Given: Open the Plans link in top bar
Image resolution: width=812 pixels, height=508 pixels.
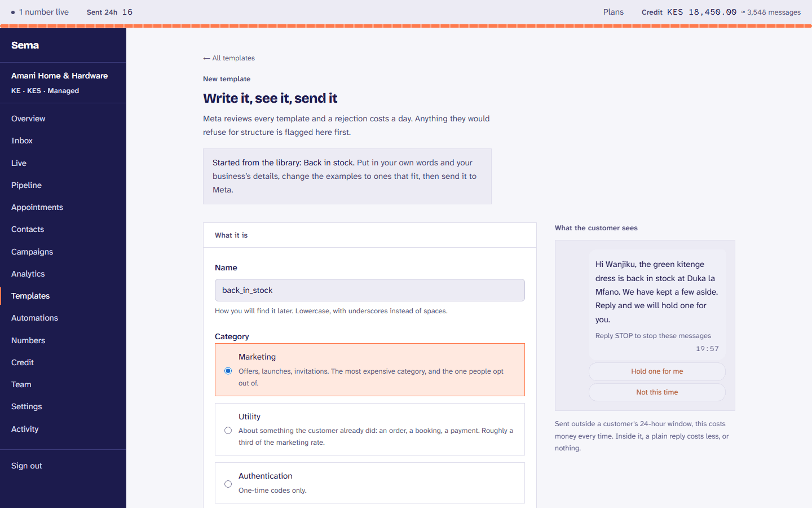Looking at the screenshot, I should coord(614,12).
